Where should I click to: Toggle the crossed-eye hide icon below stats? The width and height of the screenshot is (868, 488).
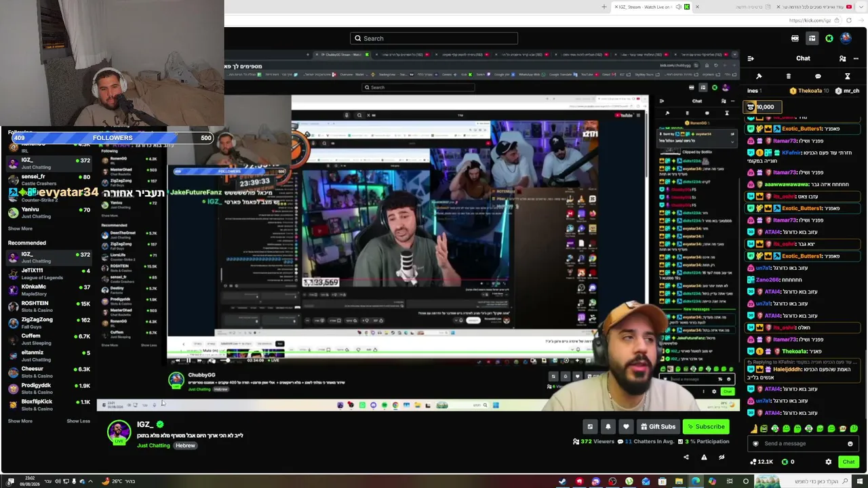click(722, 457)
